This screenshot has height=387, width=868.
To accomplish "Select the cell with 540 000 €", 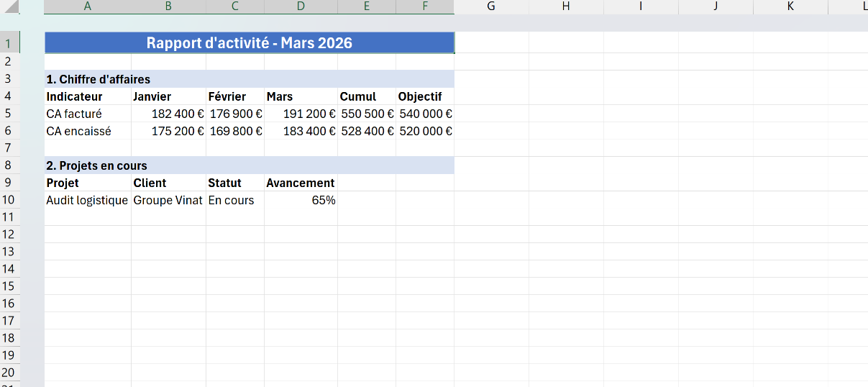I will [x=425, y=114].
